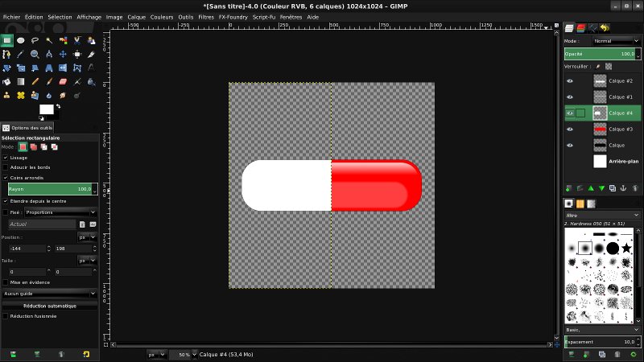
Task: Open the Couleurs menu
Action: (x=162, y=17)
